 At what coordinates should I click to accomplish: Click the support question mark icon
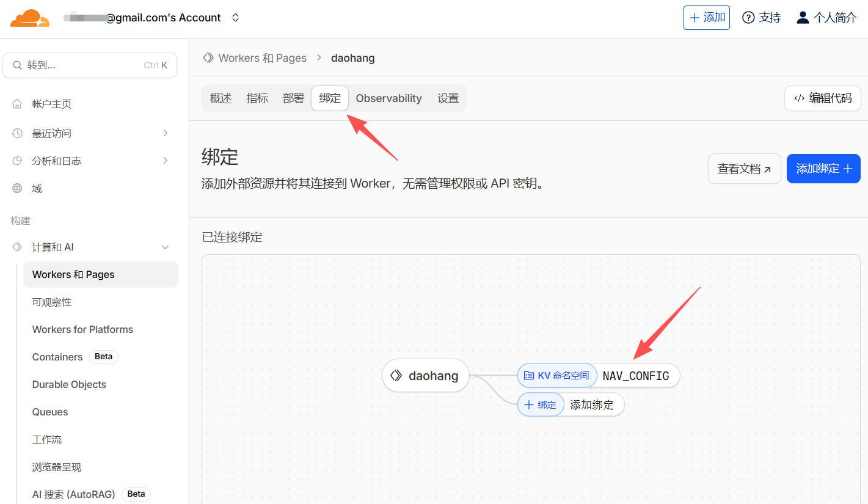pos(748,18)
